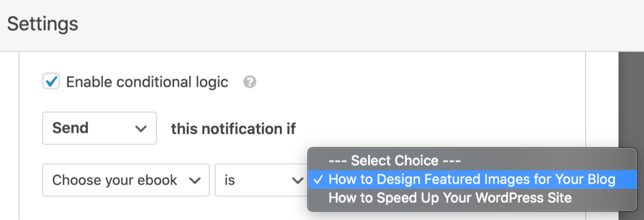
Task: Click the chevron on Choose your ebook selector
Action: pos(194,180)
